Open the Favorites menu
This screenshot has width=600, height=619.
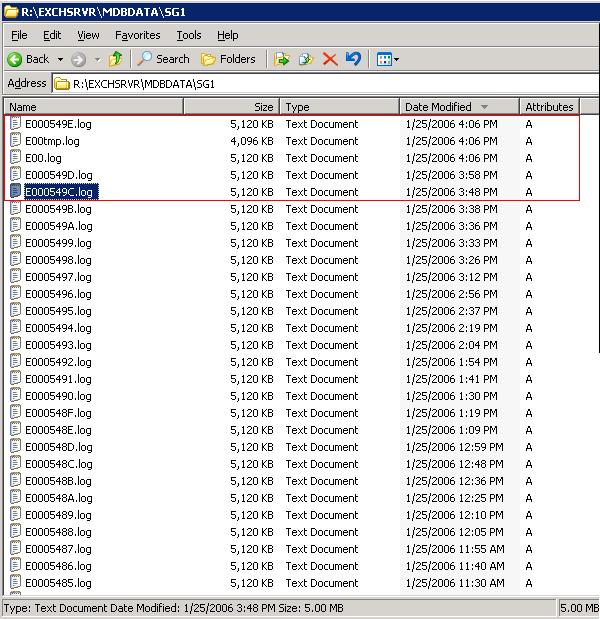(138, 36)
